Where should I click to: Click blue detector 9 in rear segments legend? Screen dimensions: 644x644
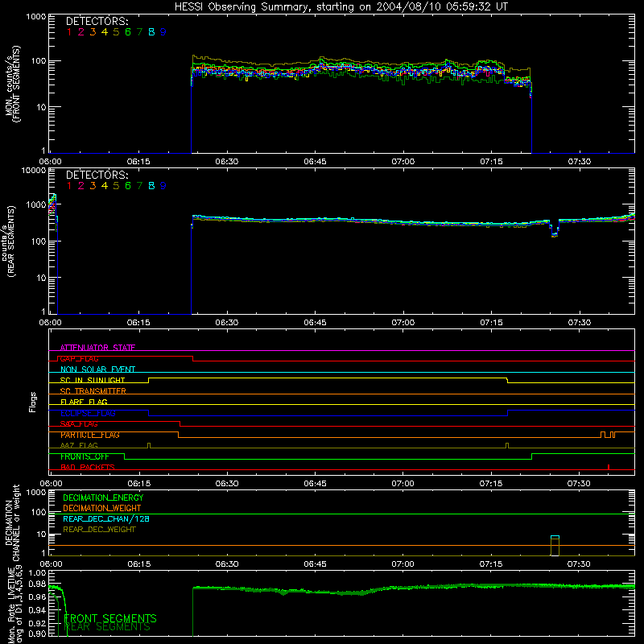click(x=163, y=186)
